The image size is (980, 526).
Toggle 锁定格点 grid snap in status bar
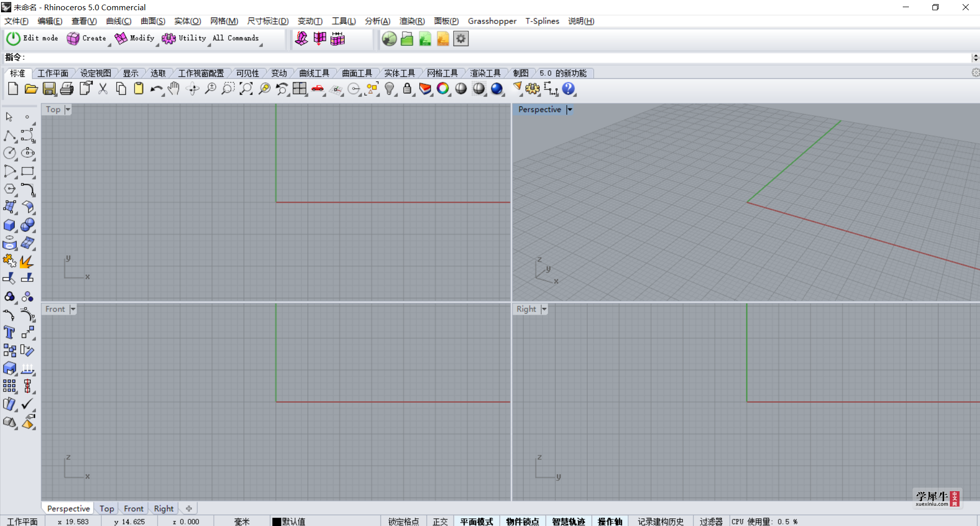[404, 521]
